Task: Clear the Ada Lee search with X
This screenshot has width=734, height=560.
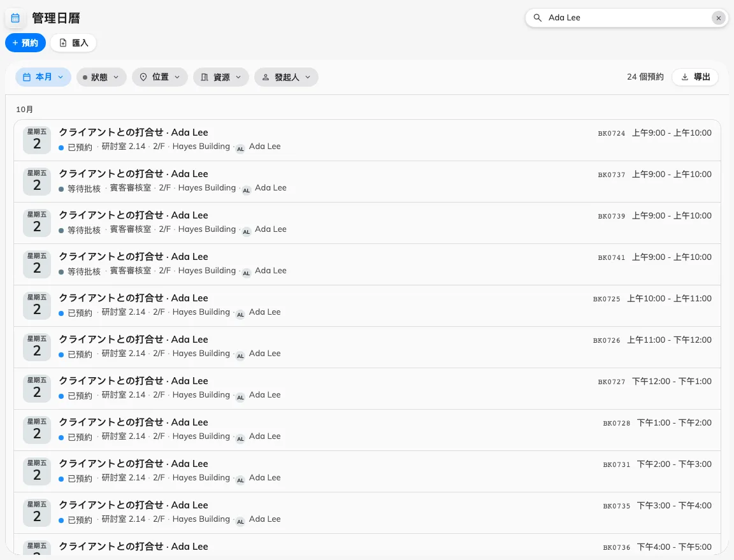Action: pos(718,18)
